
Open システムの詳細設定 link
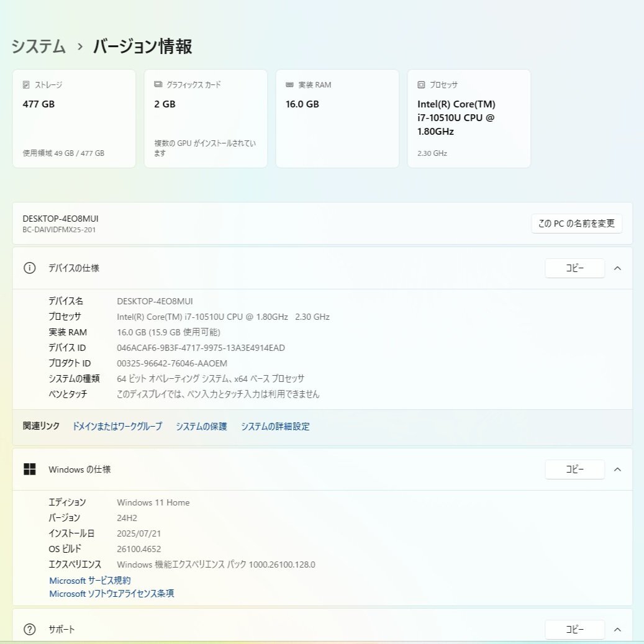[275, 426]
